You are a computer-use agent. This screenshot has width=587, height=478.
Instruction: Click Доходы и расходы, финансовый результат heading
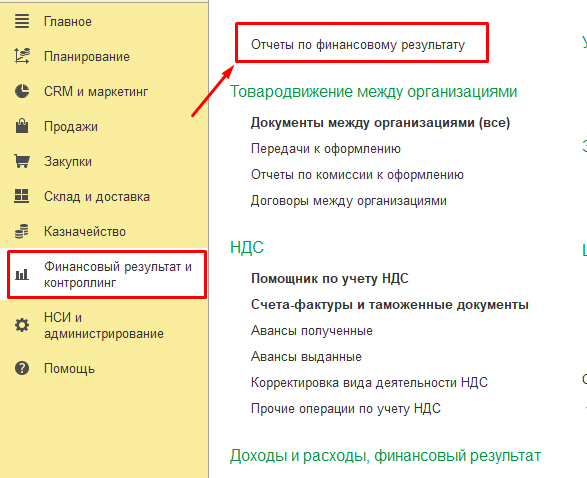coord(385,456)
